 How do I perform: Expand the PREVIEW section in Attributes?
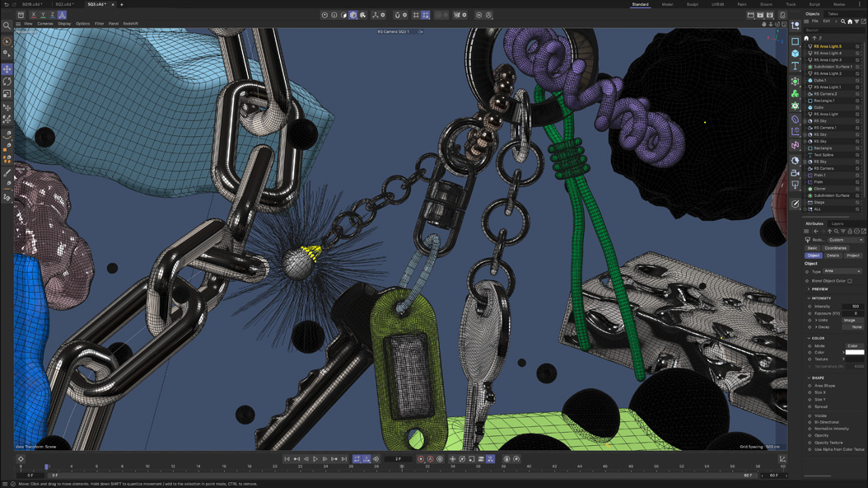pos(809,289)
